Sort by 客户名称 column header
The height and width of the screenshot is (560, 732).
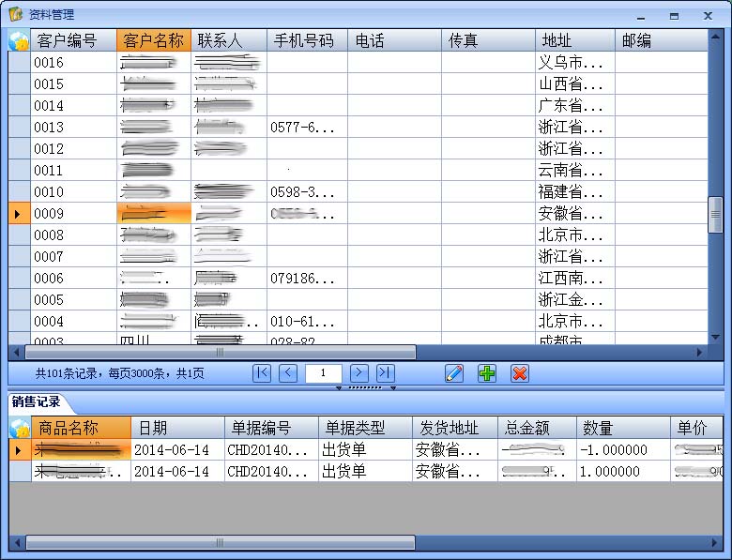[x=154, y=40]
